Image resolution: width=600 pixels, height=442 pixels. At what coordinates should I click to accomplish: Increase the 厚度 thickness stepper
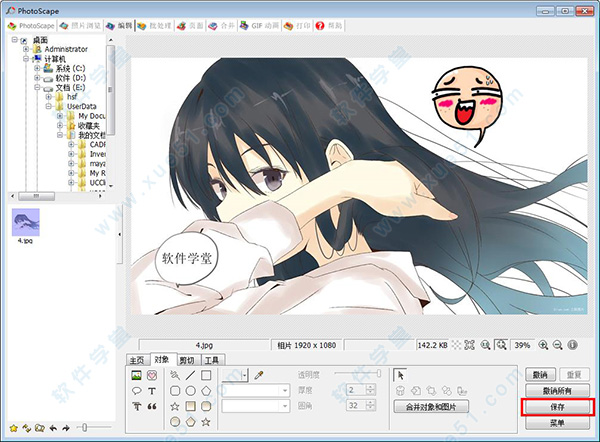tap(370, 387)
